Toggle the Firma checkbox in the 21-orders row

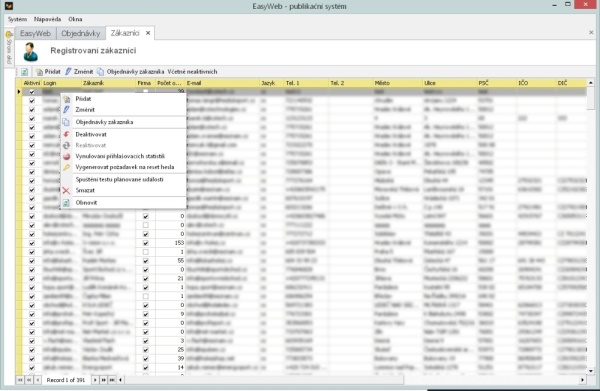[145, 279]
